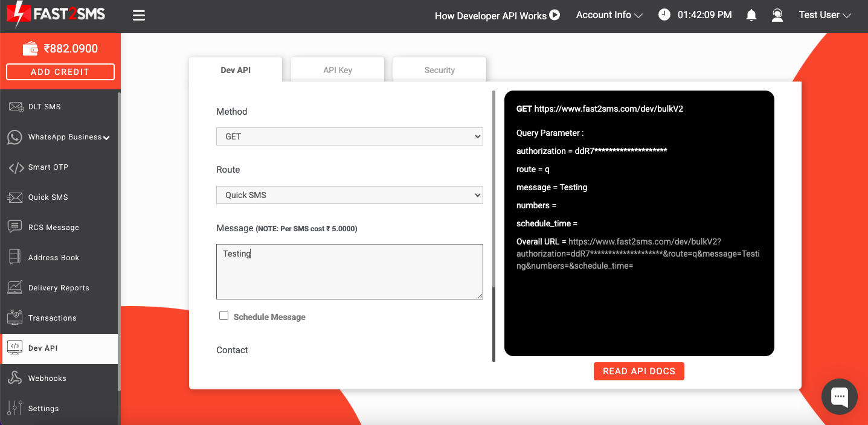868x425 pixels.
Task: Click the Smart OTP code icon
Action: tap(16, 167)
